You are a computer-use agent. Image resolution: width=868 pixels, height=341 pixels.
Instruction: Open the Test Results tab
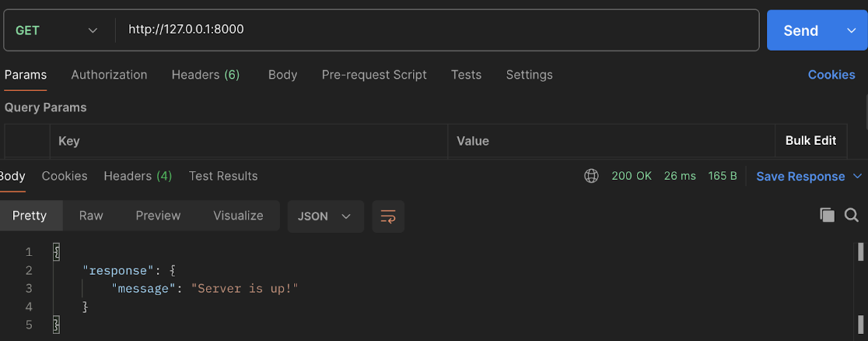tap(223, 176)
